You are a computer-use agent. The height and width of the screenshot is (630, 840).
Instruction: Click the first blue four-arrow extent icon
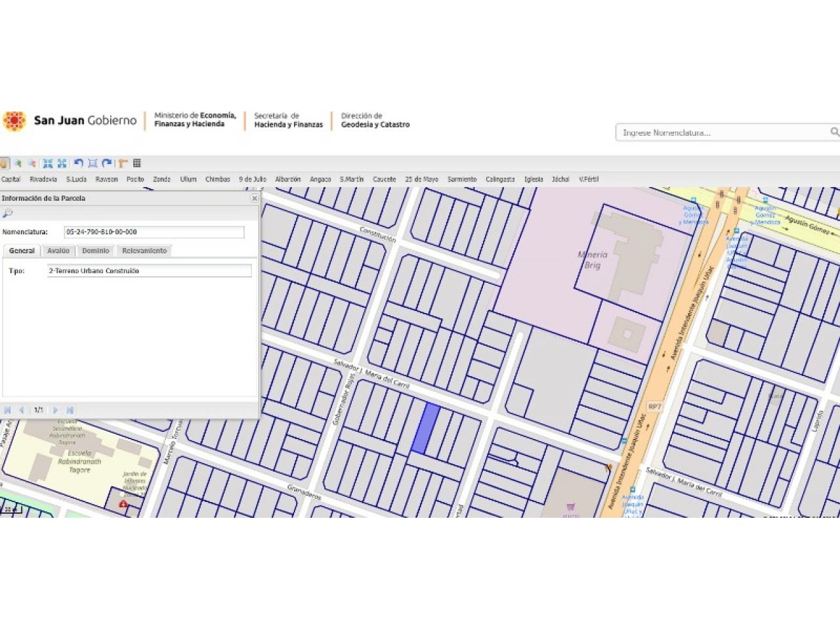click(x=48, y=163)
